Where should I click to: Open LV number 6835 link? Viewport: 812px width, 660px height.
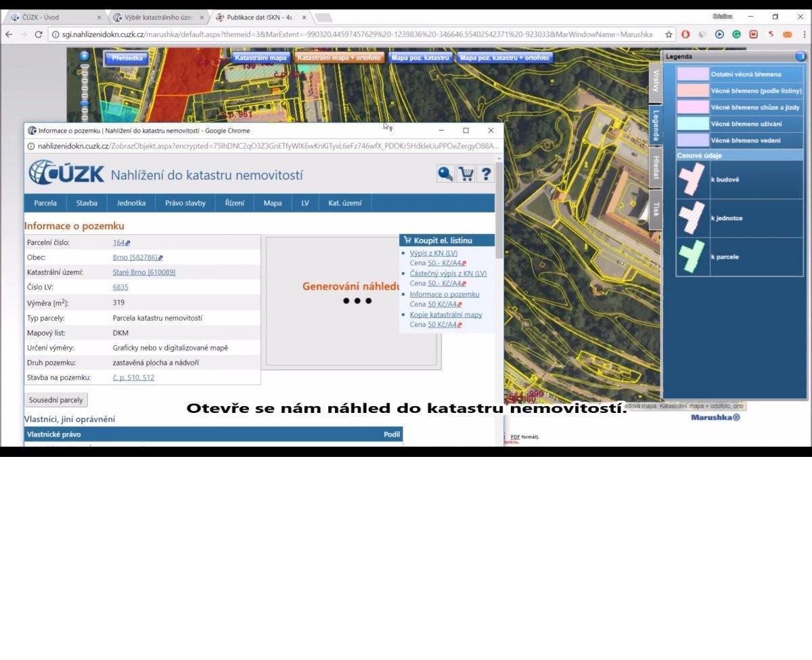(120, 287)
